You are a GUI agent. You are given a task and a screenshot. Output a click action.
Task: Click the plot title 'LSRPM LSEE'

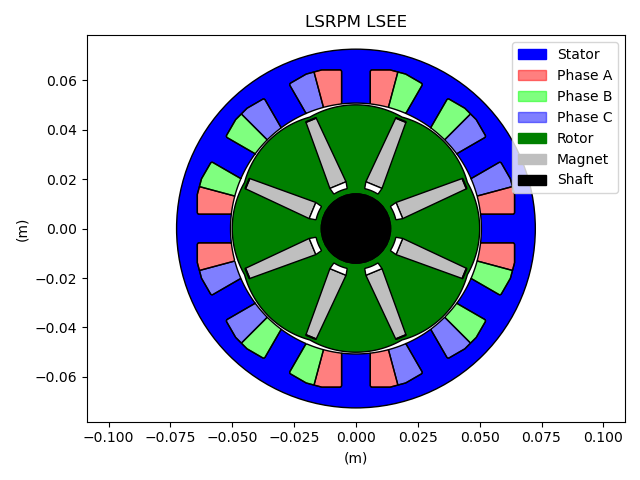click(356, 22)
